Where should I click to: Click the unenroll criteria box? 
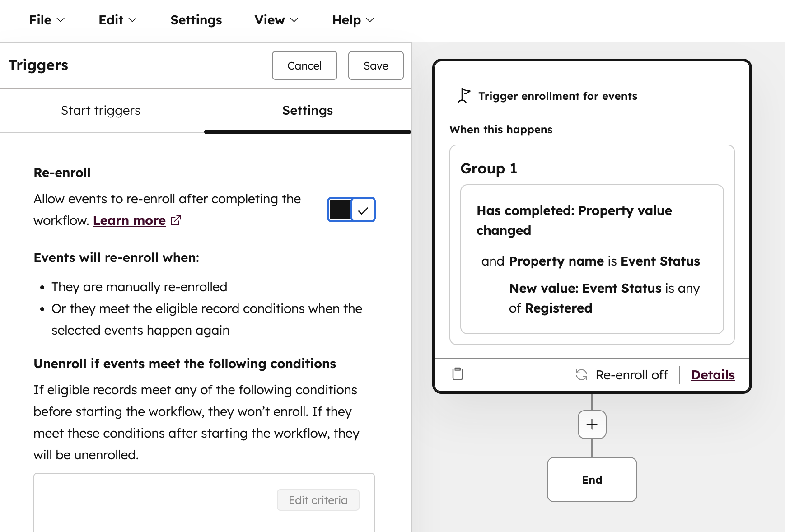coord(204,502)
